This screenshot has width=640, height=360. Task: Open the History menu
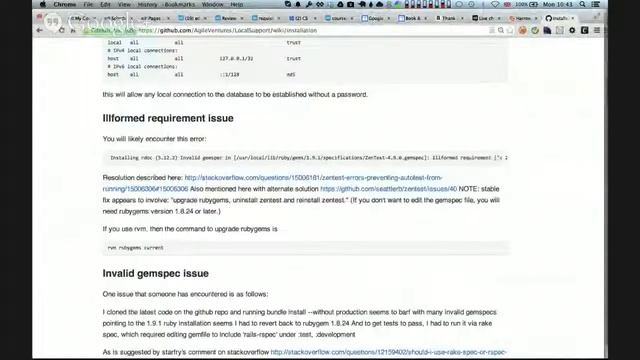[147, 4]
